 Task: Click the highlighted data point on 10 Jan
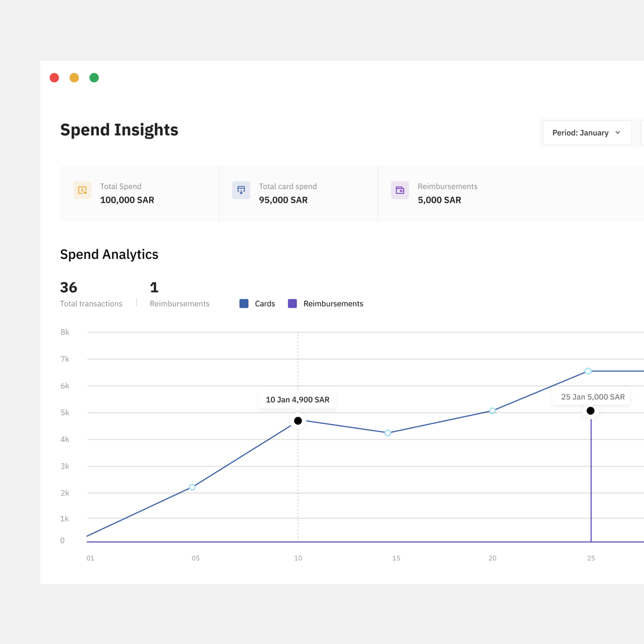click(298, 420)
